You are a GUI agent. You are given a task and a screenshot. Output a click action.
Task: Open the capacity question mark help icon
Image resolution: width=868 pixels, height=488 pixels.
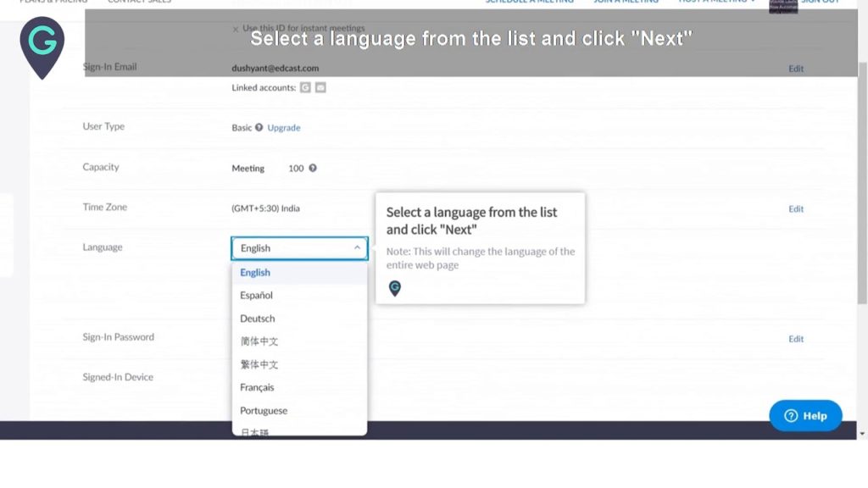[x=312, y=168]
